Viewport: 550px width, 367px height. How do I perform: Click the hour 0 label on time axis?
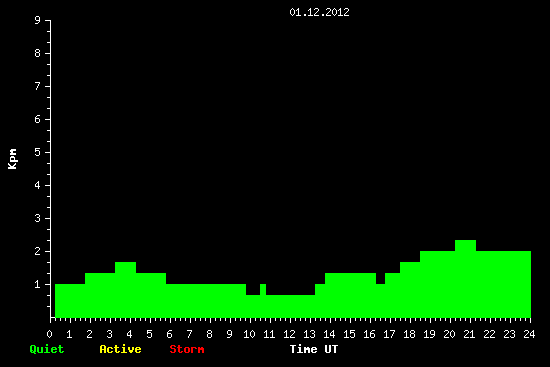click(x=49, y=334)
